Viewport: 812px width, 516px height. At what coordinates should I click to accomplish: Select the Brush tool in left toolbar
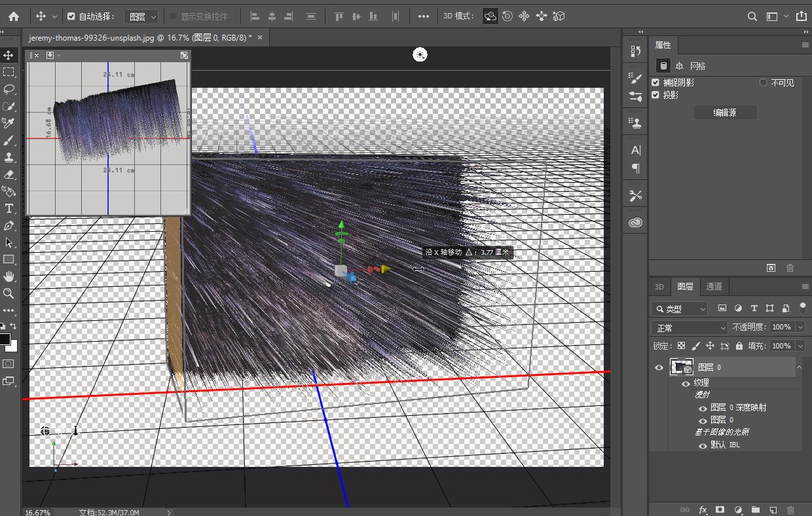point(9,141)
